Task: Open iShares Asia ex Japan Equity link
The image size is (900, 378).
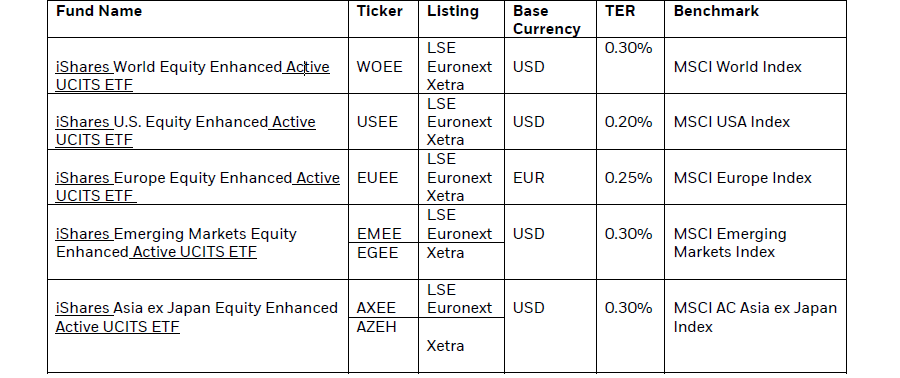Action: coord(196,317)
